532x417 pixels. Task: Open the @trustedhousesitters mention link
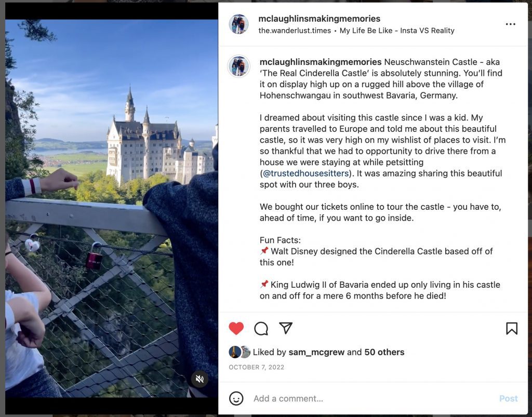(306, 173)
